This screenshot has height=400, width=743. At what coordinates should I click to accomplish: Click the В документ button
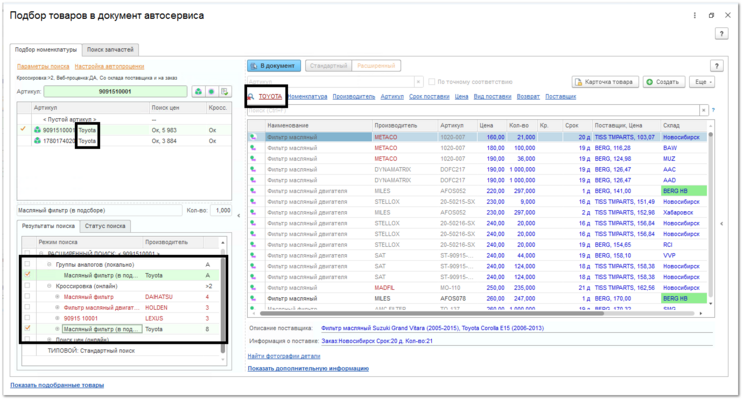pyautogui.click(x=273, y=66)
